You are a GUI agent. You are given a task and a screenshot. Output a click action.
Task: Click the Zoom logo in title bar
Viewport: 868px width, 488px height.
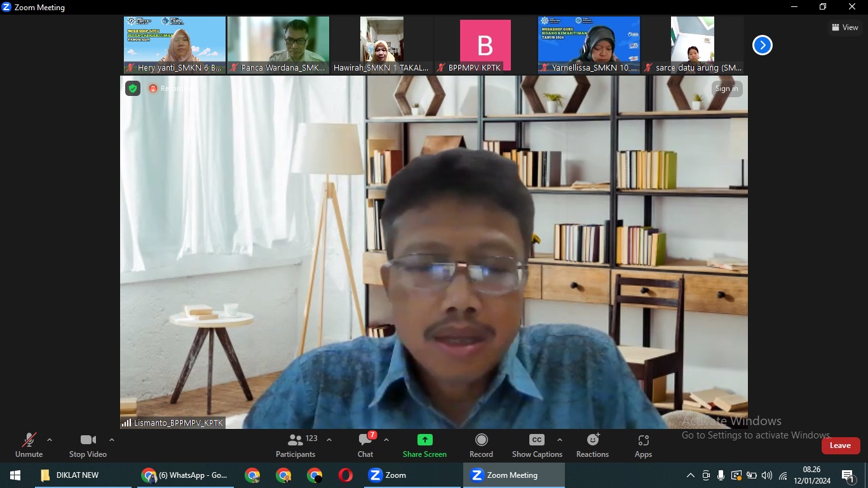click(x=7, y=8)
